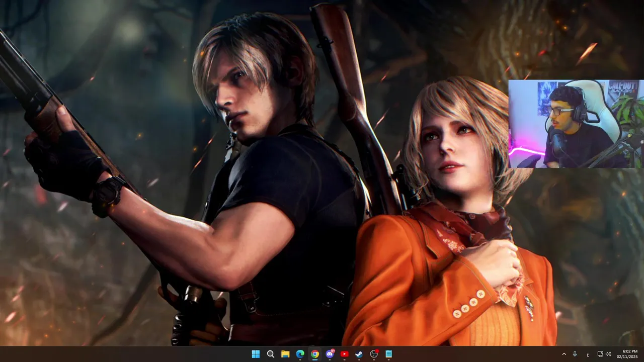This screenshot has width=644, height=362.
Task: Open taskbar Search
Action: coord(270,354)
